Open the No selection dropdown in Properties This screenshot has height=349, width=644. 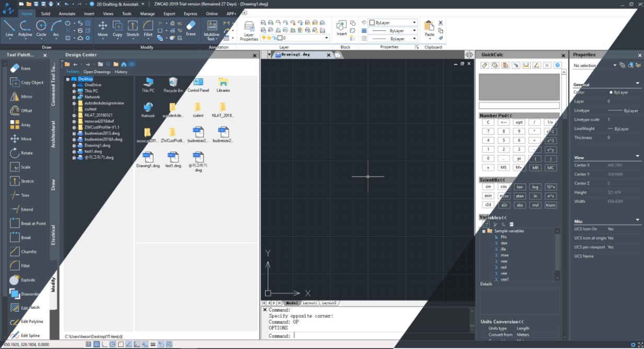tap(595, 65)
